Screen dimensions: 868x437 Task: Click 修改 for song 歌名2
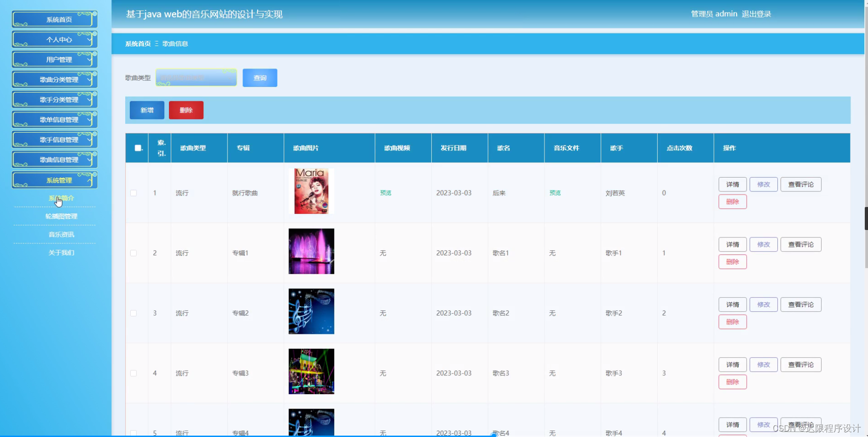764,305
